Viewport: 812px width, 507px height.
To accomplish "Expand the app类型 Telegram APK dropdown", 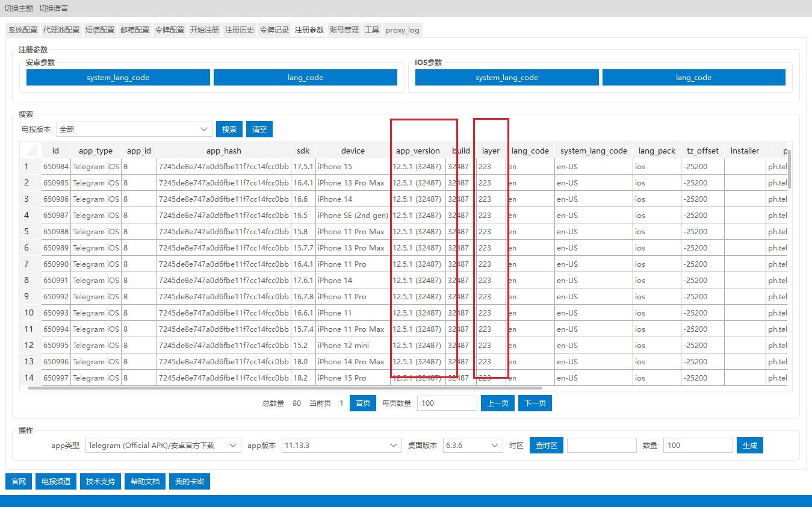I will tap(163, 445).
